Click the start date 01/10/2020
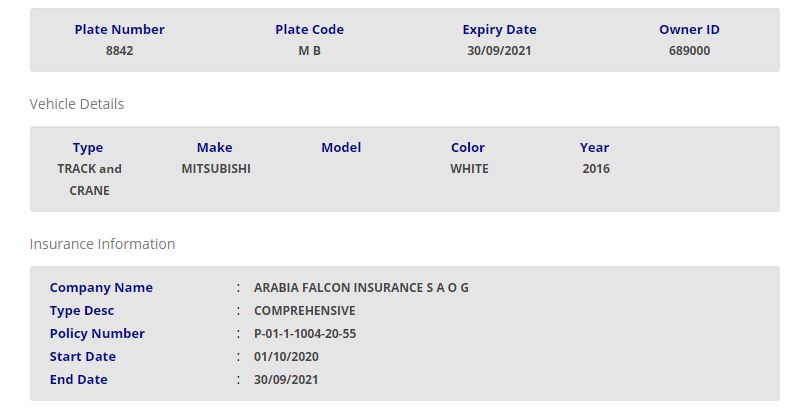 (286, 356)
